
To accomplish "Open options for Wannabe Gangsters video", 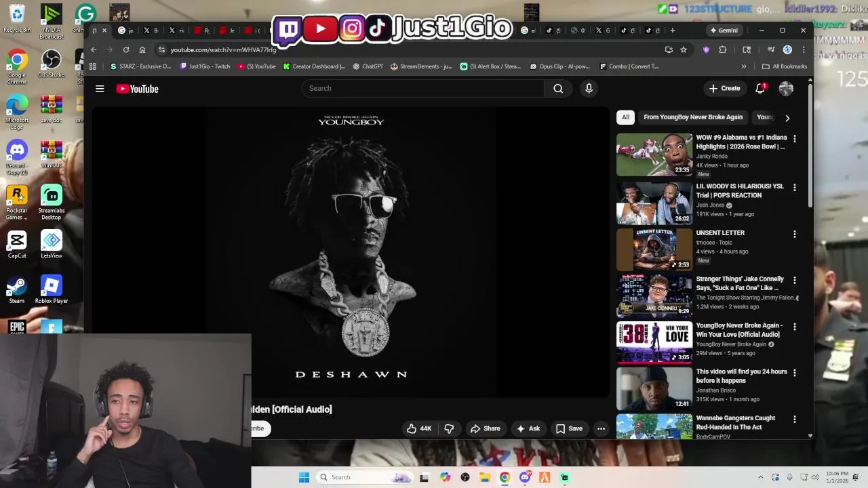I will [795, 420].
